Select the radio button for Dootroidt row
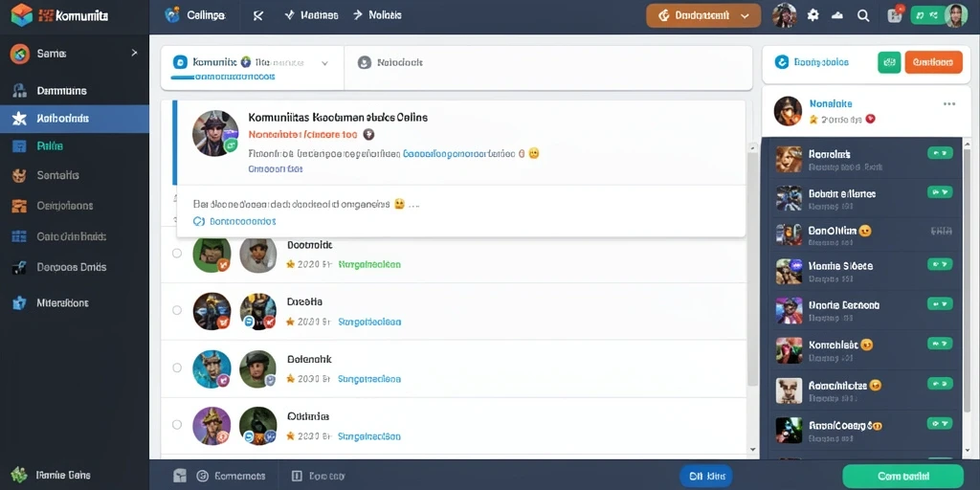Screen dimensions: 980x490 [x=177, y=253]
